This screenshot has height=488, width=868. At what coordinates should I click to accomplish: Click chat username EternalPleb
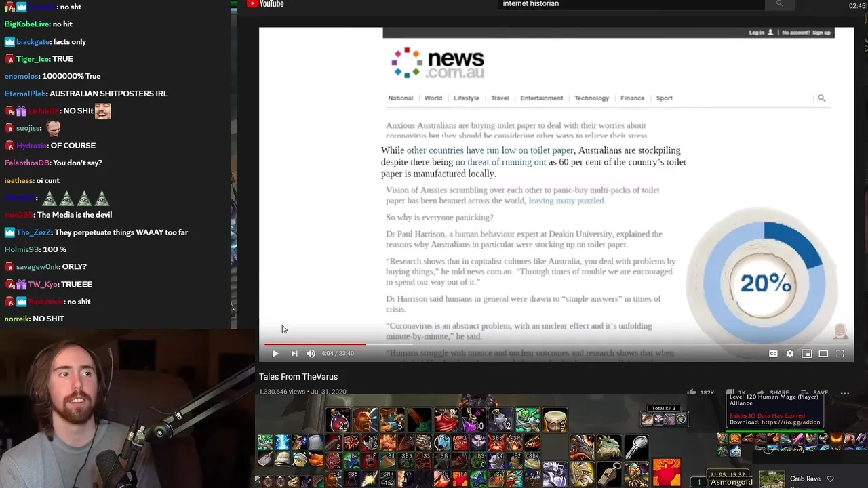click(x=24, y=94)
